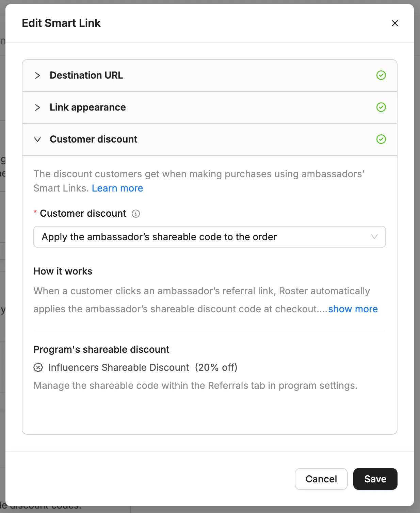This screenshot has height=513, width=420.
Task: Click the Destination URL green checkmark icon
Action: click(x=381, y=75)
